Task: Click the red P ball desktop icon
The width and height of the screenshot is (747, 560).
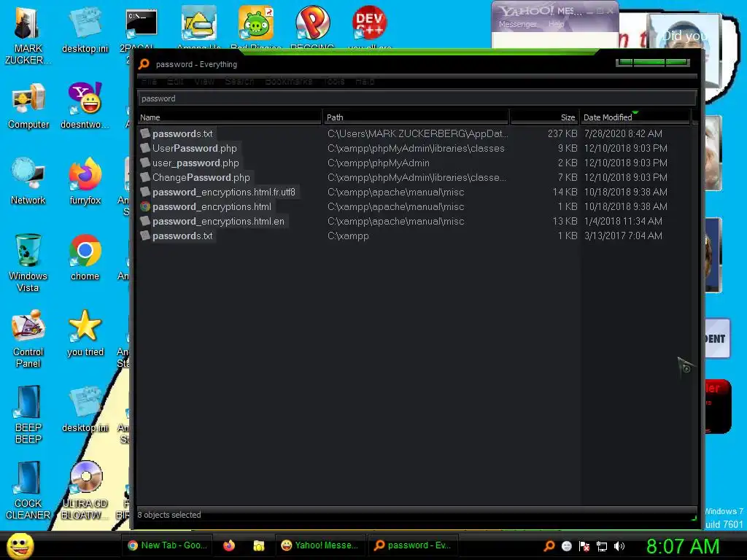Action: click(312, 23)
